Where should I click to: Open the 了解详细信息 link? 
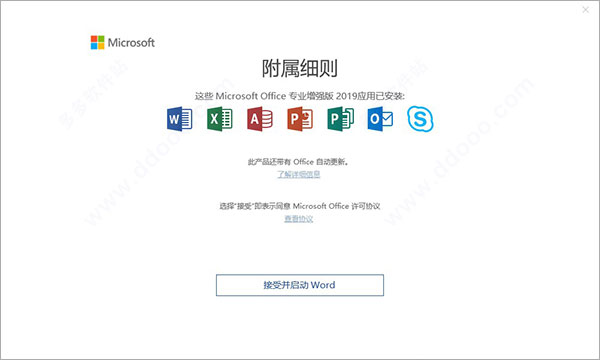pos(299,174)
